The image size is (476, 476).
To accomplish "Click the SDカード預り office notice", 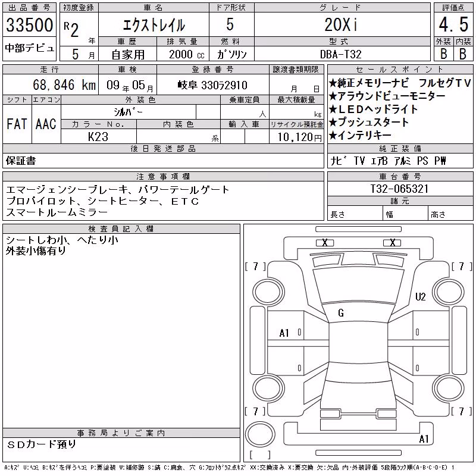I will (x=42, y=444).
